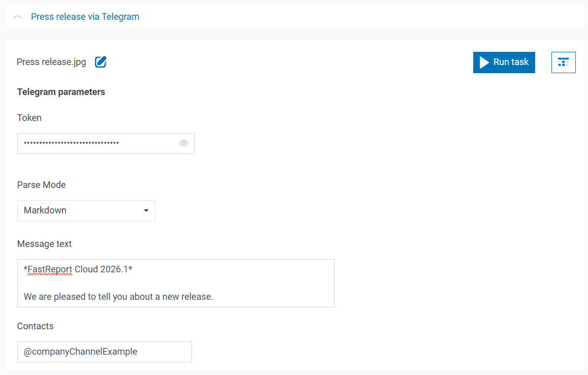The height and width of the screenshot is (375, 588).
Task: Click the Press release.jpg file name
Action: tap(51, 62)
